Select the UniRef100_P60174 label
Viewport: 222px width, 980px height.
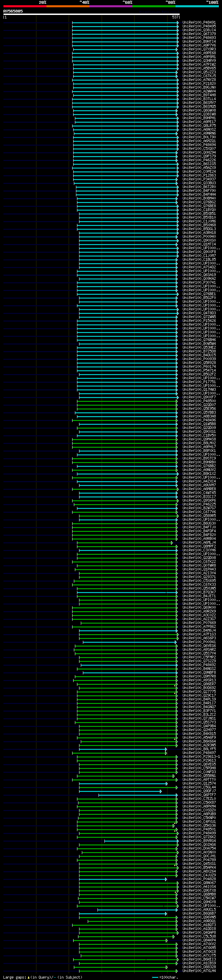pos(199,366)
